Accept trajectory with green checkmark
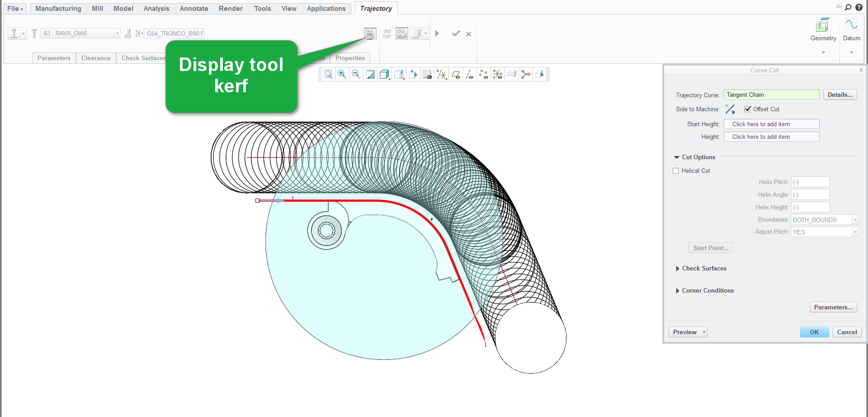The height and width of the screenshot is (417, 868). click(x=456, y=33)
